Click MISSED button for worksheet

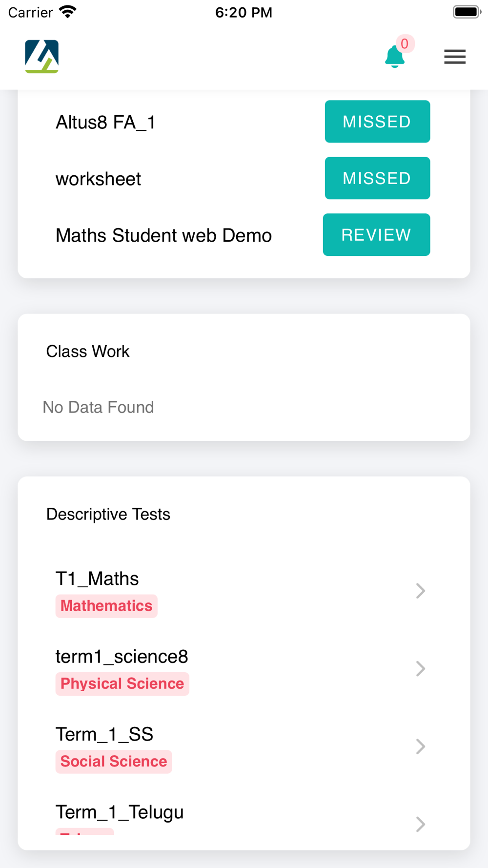pyautogui.click(x=377, y=178)
